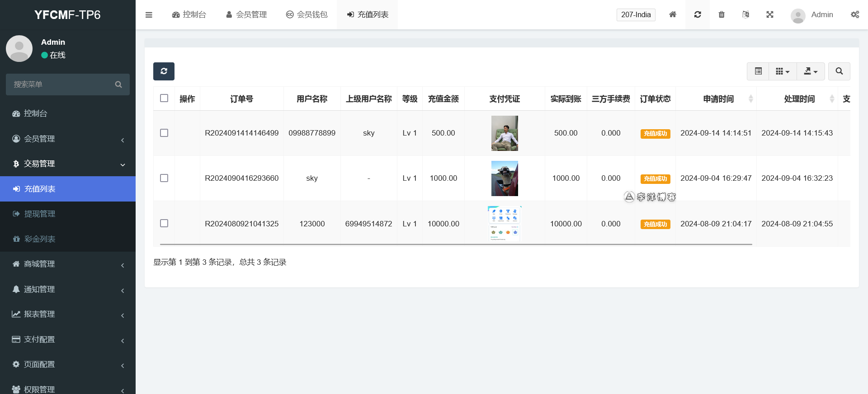Check the row for order R2024091414146499
This screenshot has width=868, height=394.
[164, 133]
